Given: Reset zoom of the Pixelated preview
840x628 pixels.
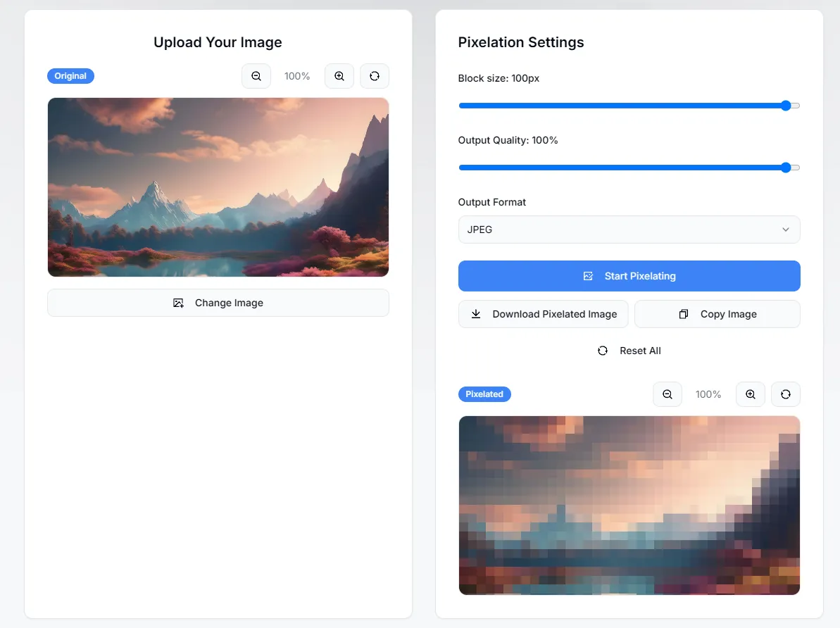Looking at the screenshot, I should coord(786,394).
